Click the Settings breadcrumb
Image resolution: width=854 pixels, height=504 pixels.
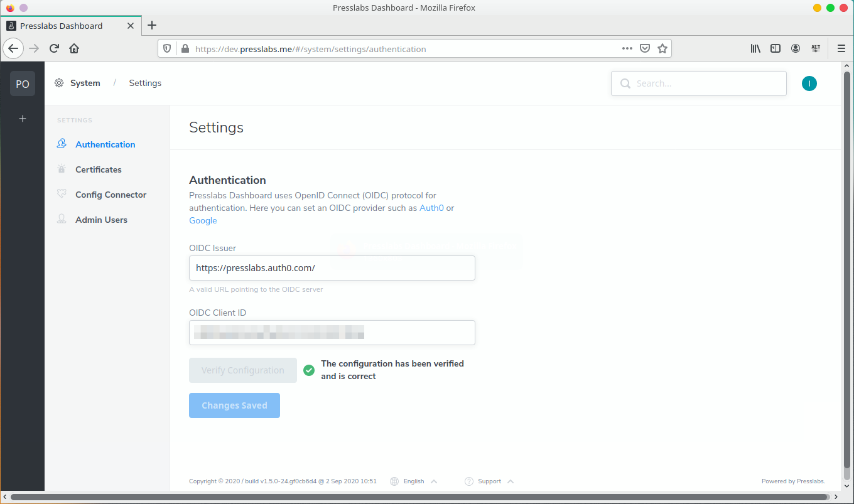point(145,83)
